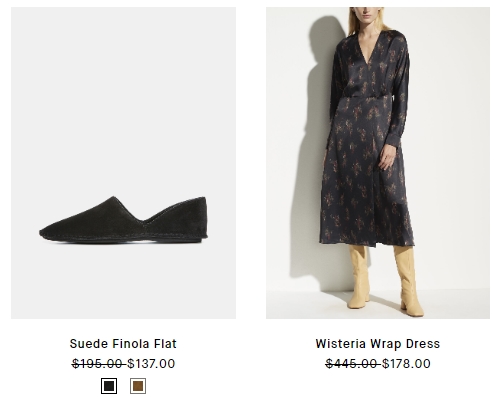Viewport: 499px width, 398px height.
Task: Click the $137.00 sale price
Action: point(151,364)
